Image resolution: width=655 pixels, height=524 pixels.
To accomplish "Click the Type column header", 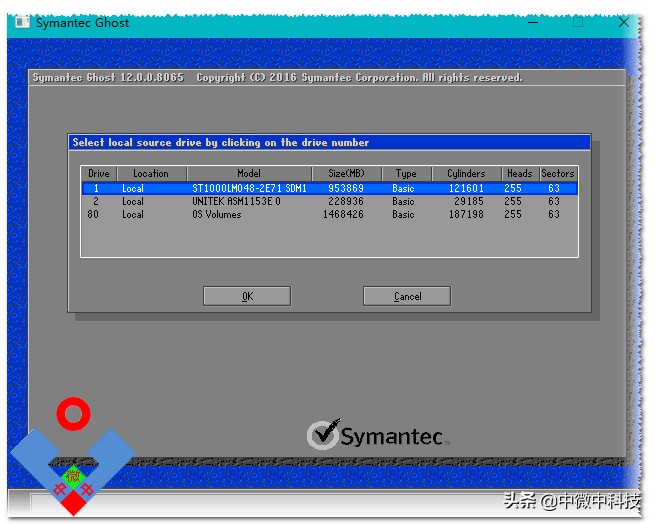I will 406,173.
